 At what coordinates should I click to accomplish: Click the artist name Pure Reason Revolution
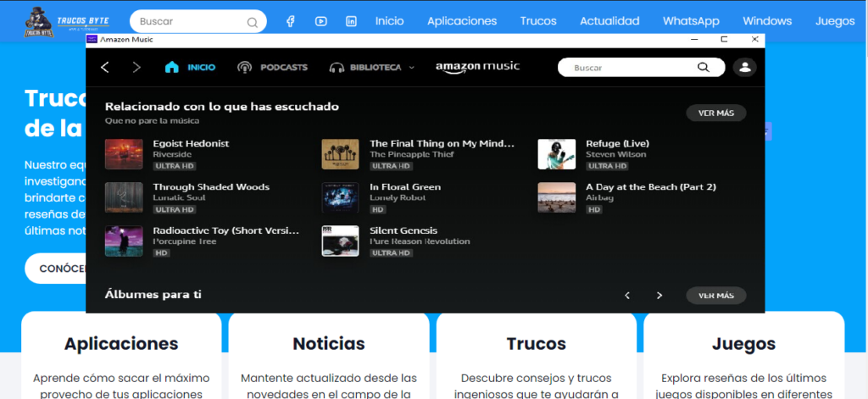click(x=420, y=241)
